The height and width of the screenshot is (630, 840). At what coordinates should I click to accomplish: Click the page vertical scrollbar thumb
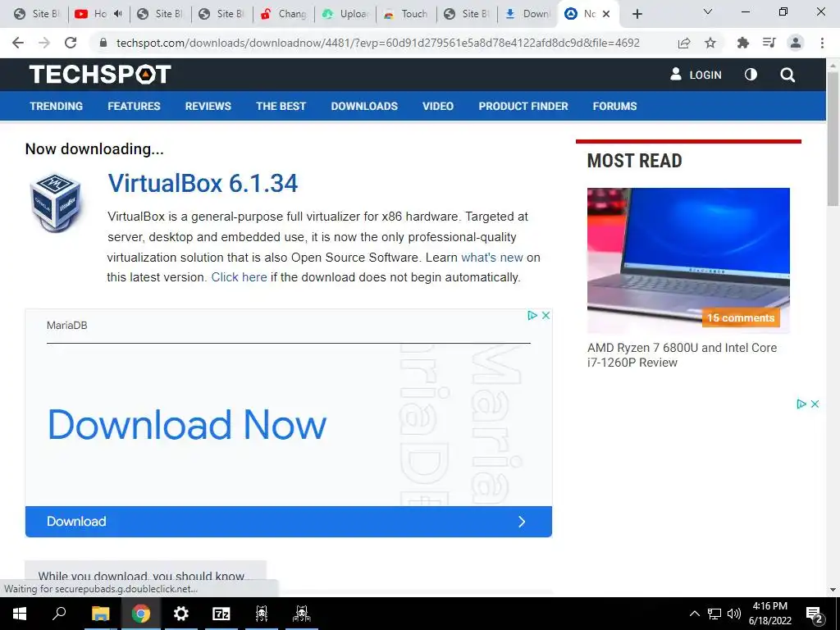pos(833,137)
